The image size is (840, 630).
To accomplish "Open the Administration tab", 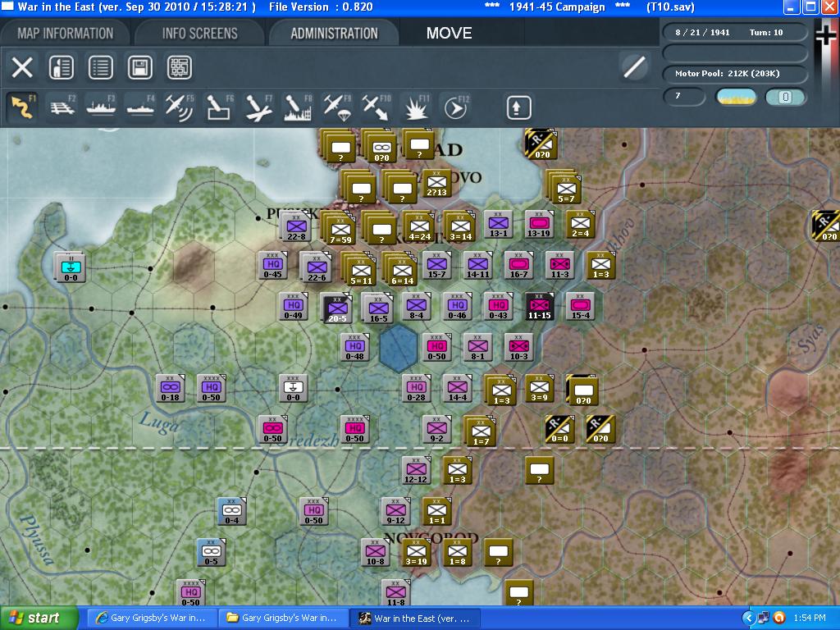I will point(335,33).
